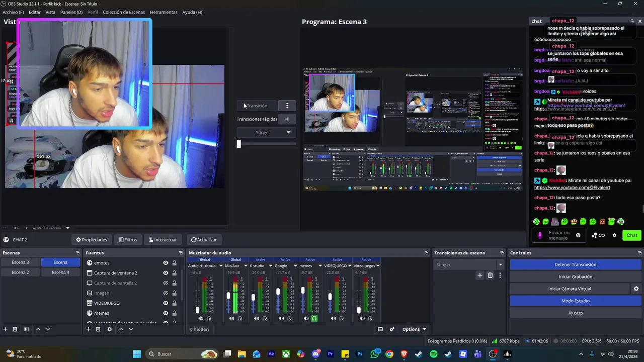Add a quick transition with plus
Image resolution: width=644 pixels, height=362 pixels.
tap(287, 119)
